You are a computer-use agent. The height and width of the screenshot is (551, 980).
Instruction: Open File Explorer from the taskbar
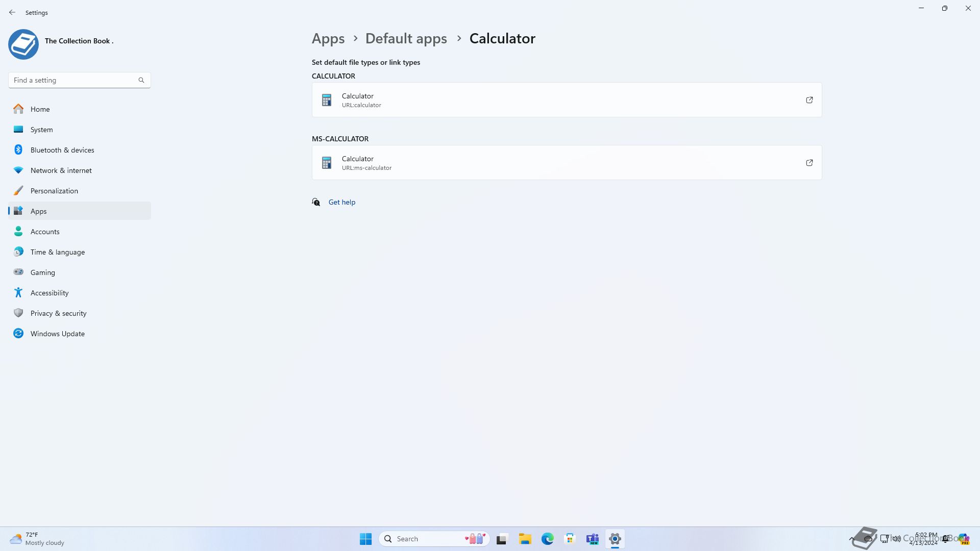click(x=525, y=539)
